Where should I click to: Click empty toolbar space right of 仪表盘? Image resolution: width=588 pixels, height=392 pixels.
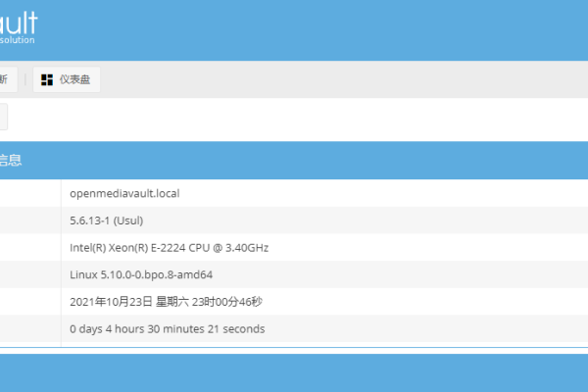pos(343,79)
